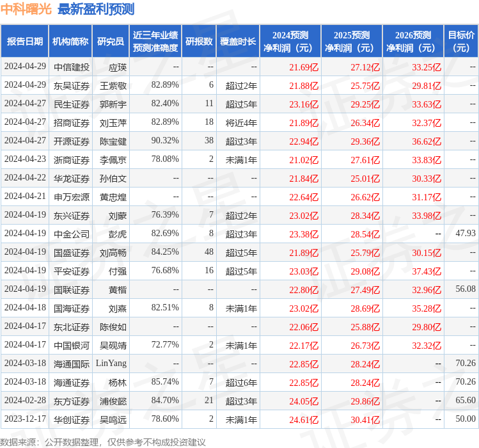Screen dimensions: 479x448
Task: Click the 东方证券 institution cell
Action: [72, 401]
